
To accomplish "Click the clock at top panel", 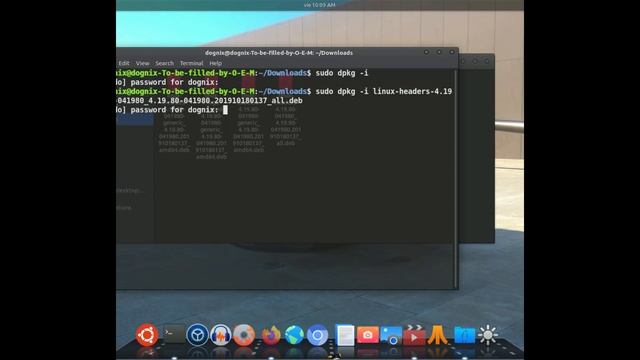I will click(320, 5).
